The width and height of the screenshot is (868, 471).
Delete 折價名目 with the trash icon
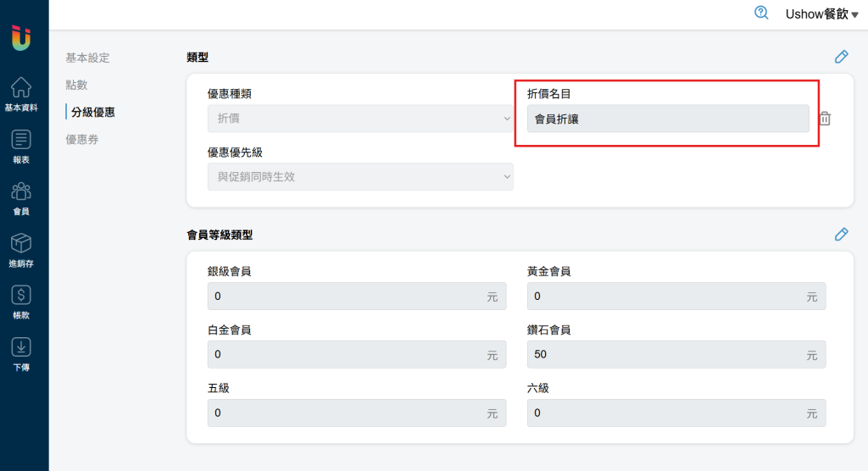[x=825, y=119]
